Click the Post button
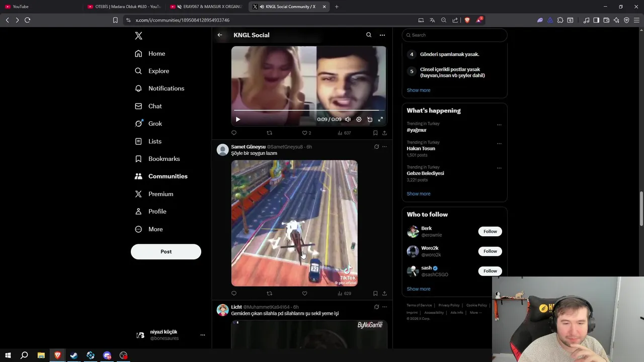The height and width of the screenshot is (362, 644). tap(166, 251)
